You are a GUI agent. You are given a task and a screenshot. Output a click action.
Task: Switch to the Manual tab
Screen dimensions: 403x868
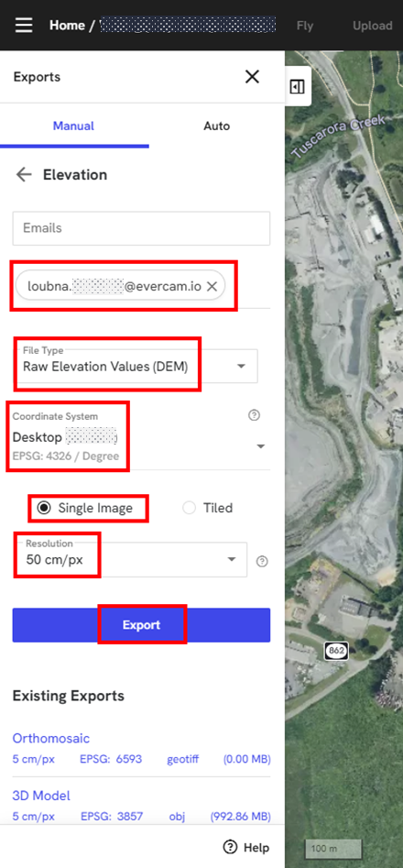coord(73,126)
